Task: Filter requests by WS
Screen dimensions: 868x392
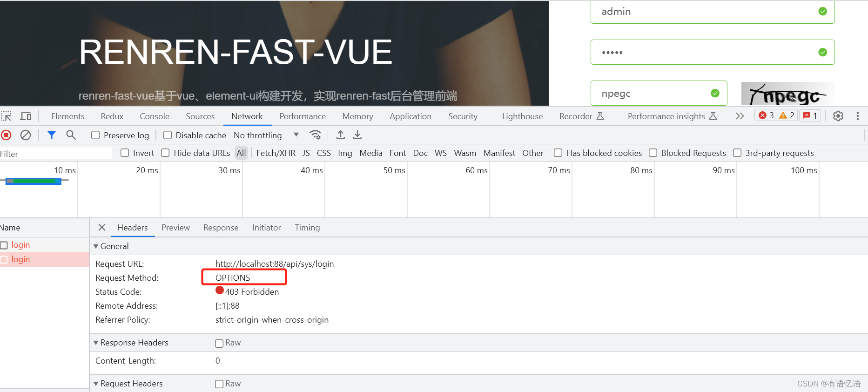Action: (x=441, y=153)
